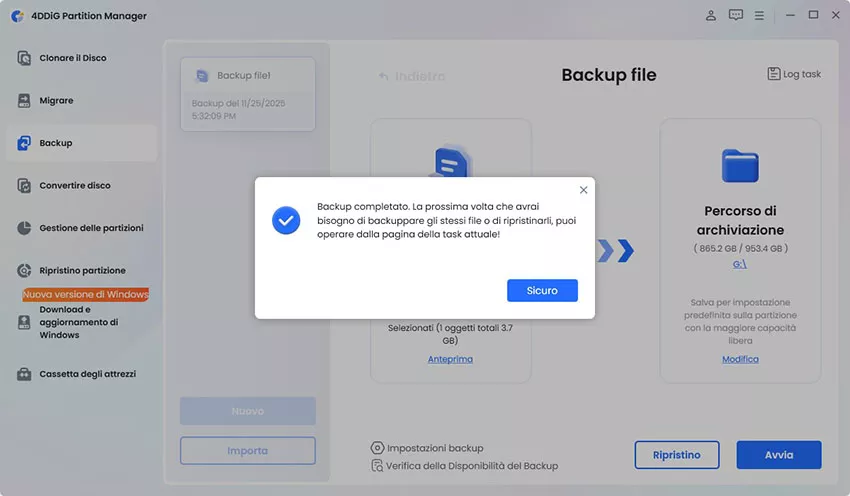Click the Backup sidebar icon
850x496 pixels.
pos(24,143)
